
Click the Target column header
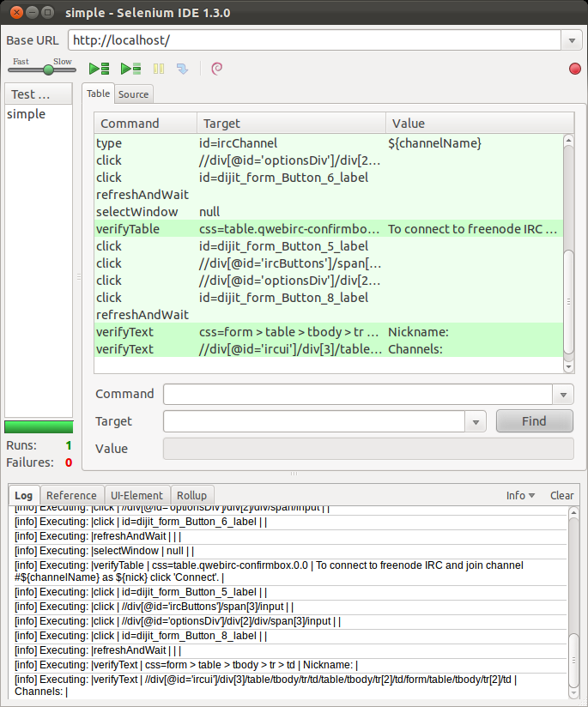click(x=292, y=123)
